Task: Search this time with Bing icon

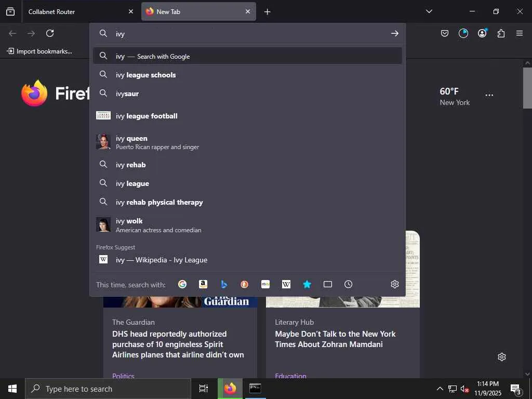Action: 224,284
